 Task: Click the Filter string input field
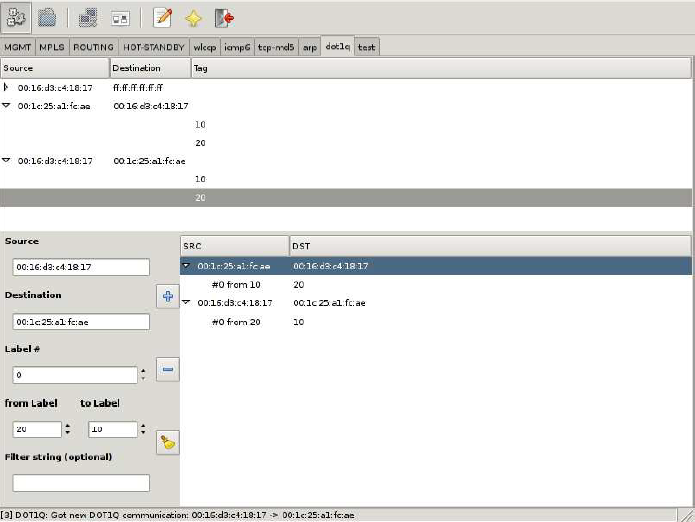(x=81, y=483)
